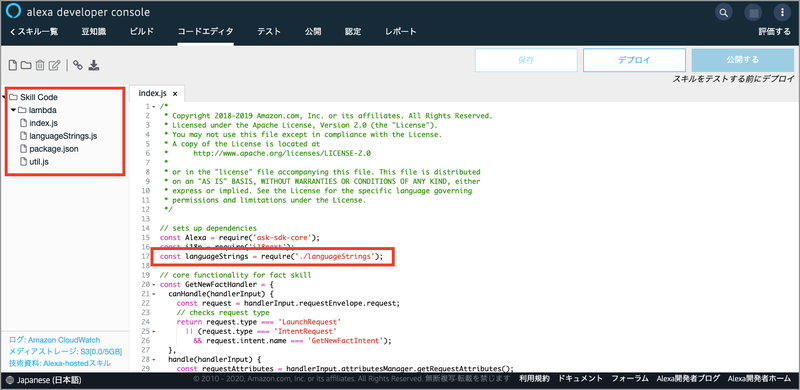Click the 公開する button
Image resolution: width=800 pixels, height=390 pixels.
742,60
